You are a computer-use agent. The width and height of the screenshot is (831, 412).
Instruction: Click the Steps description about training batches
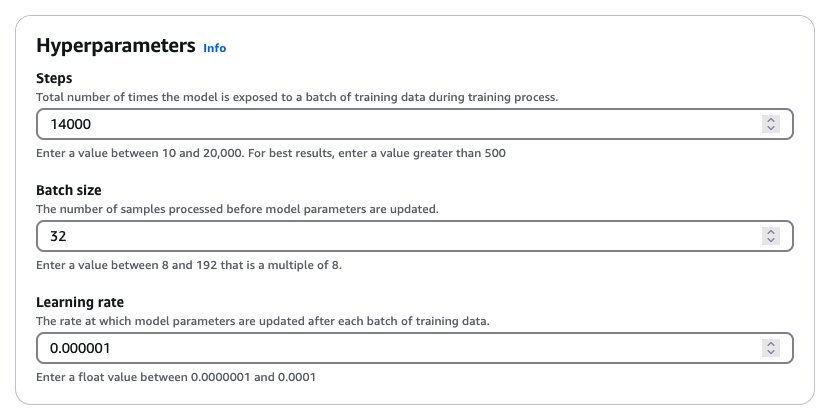[297, 98]
